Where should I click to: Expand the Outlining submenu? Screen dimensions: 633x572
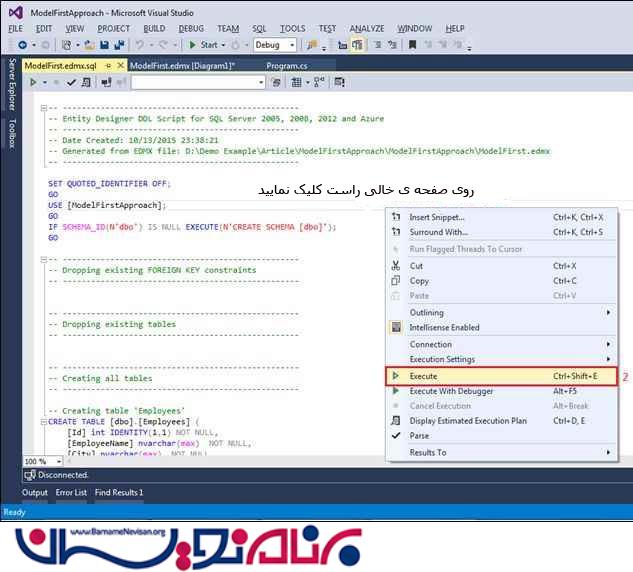tap(608, 312)
